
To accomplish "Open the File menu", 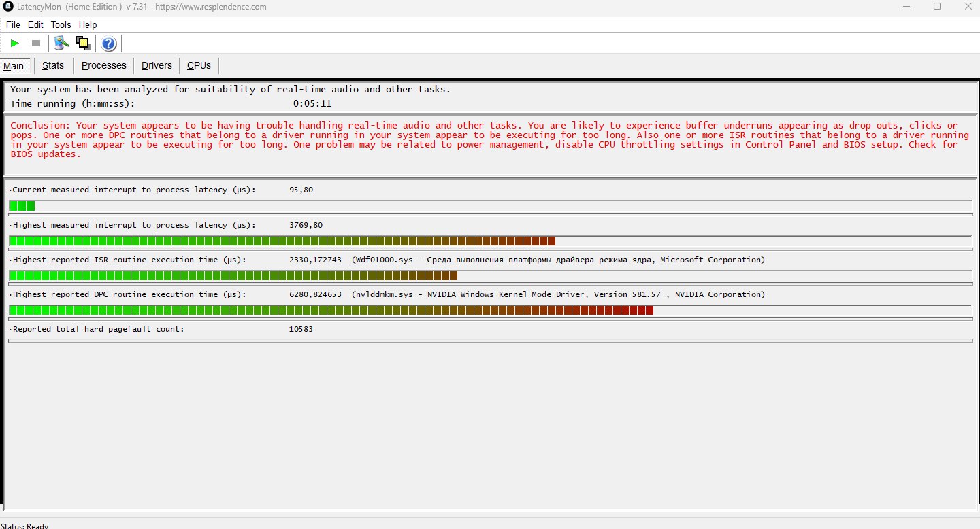I will (13, 24).
